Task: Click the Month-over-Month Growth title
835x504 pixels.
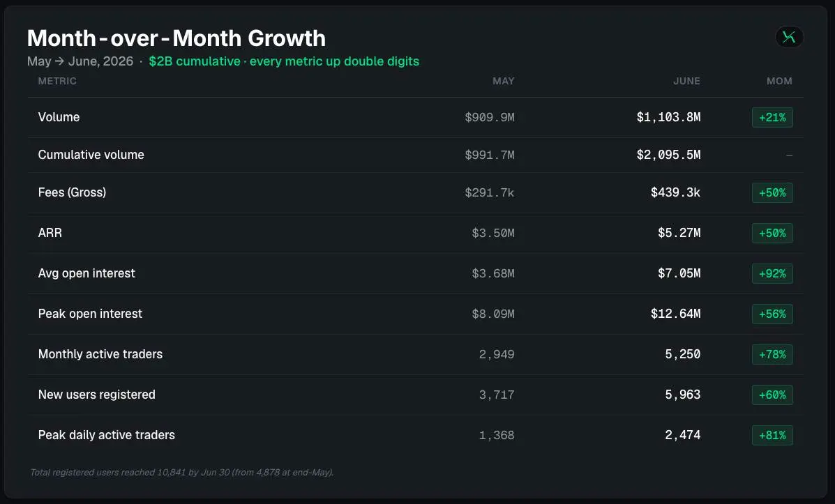Action: [176, 38]
